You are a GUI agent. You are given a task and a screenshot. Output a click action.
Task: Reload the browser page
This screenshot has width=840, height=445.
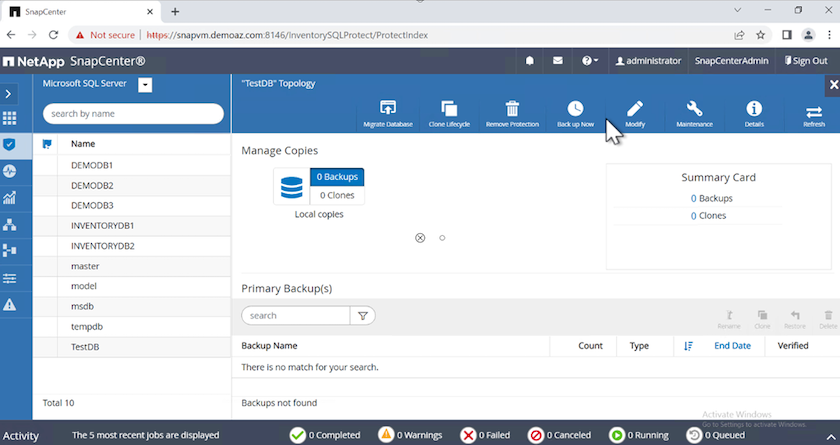[53, 35]
